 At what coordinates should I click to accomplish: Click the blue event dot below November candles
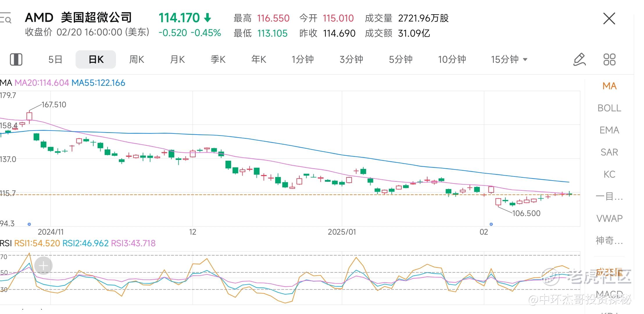[x=29, y=224]
